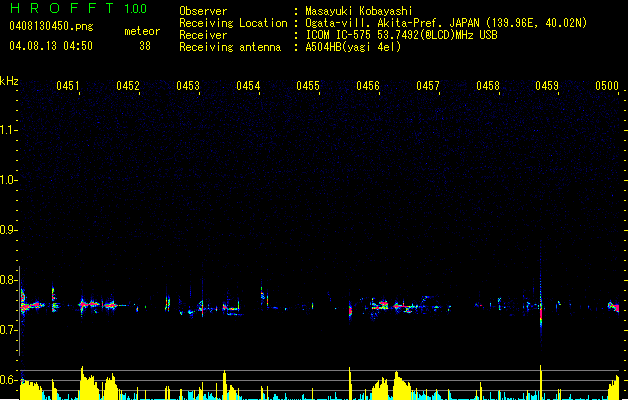Click the 0.8 kHz frequency label
The width and height of the screenshot is (629, 400).
(x=8, y=280)
